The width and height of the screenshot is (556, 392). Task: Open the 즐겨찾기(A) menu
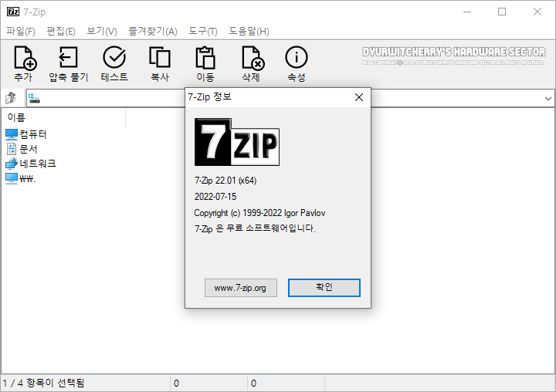[x=153, y=31]
